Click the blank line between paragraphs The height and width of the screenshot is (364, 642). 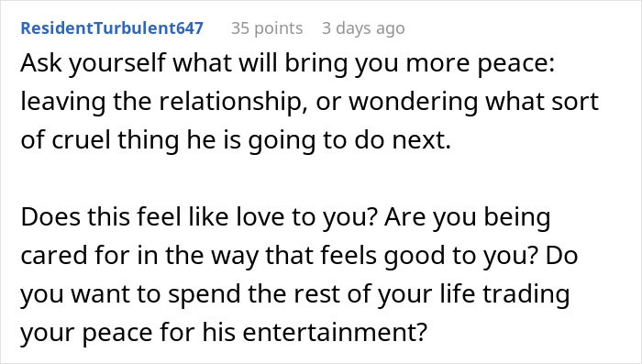[321, 179]
